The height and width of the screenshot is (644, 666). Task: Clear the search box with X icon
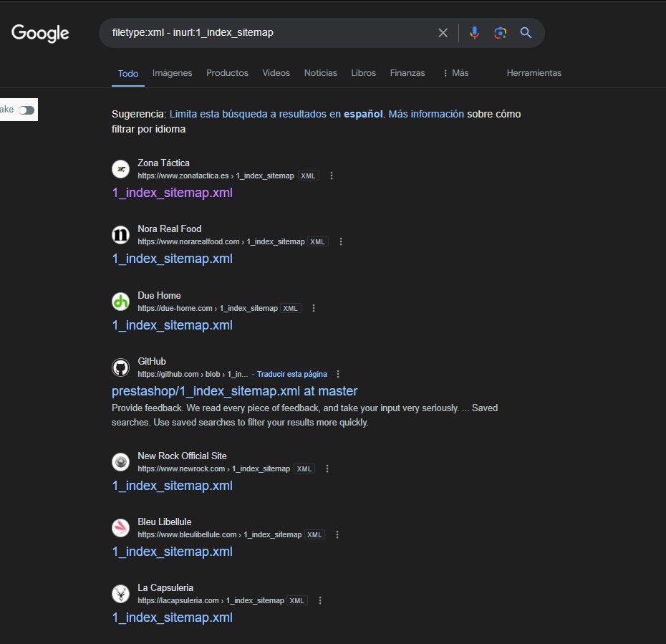[443, 33]
